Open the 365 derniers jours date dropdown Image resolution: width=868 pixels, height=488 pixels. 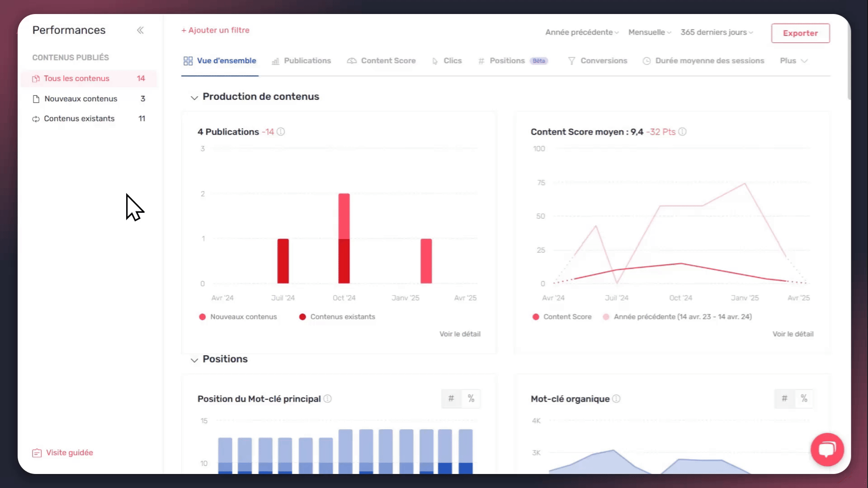tap(717, 33)
